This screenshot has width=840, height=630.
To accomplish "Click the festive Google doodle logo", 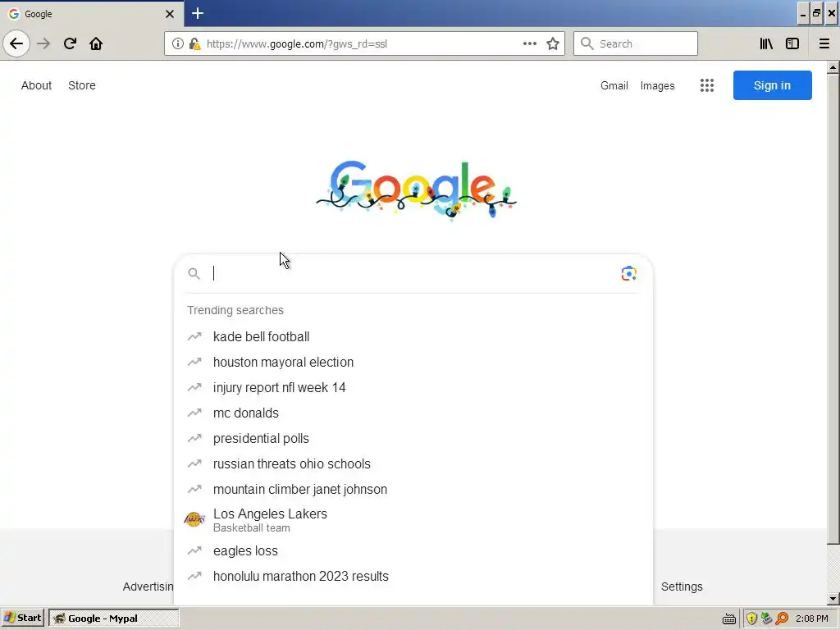I will coord(416,189).
